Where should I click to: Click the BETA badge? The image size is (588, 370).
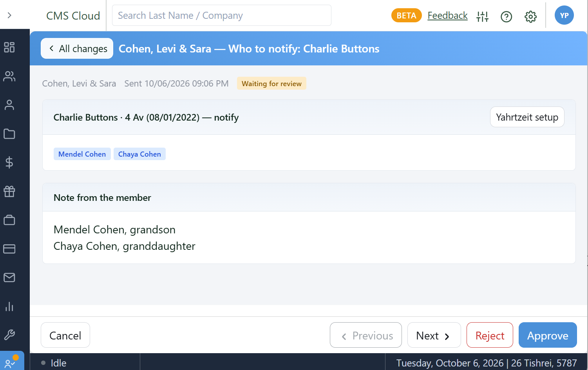pyautogui.click(x=406, y=15)
